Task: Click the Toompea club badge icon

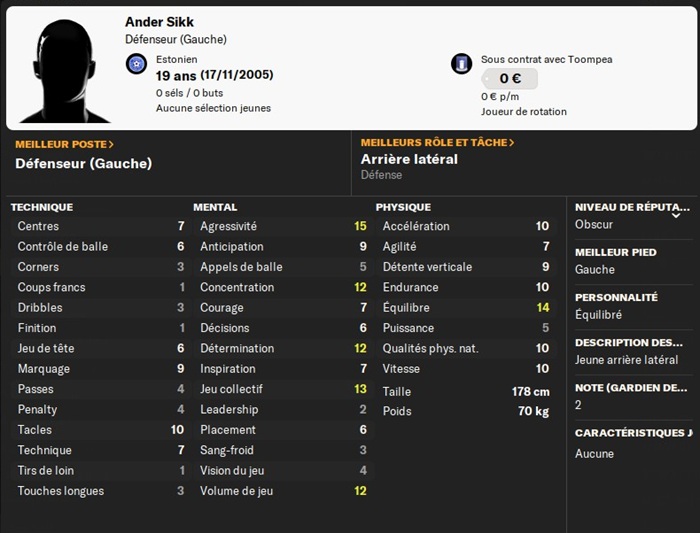Action: pyautogui.click(x=461, y=64)
